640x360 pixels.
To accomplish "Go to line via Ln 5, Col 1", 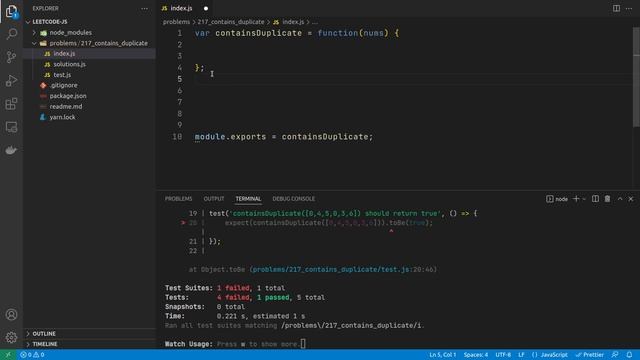I will (x=442, y=355).
